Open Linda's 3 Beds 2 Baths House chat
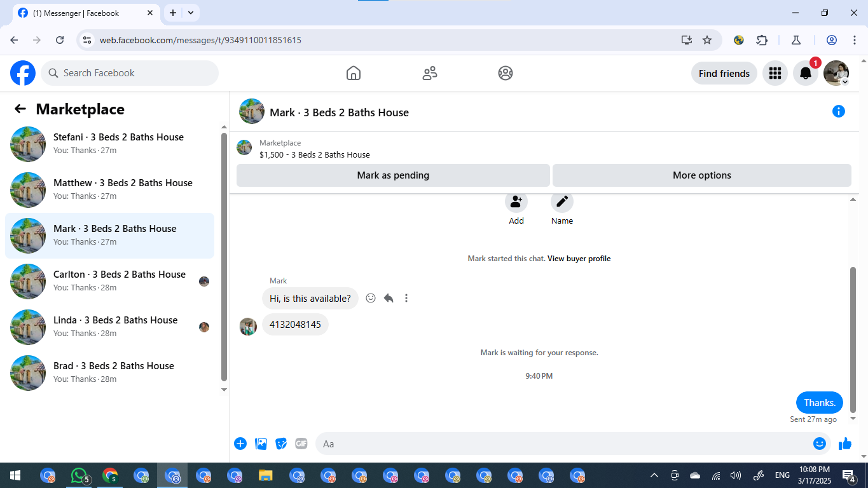The width and height of the screenshot is (868, 488). [110, 327]
